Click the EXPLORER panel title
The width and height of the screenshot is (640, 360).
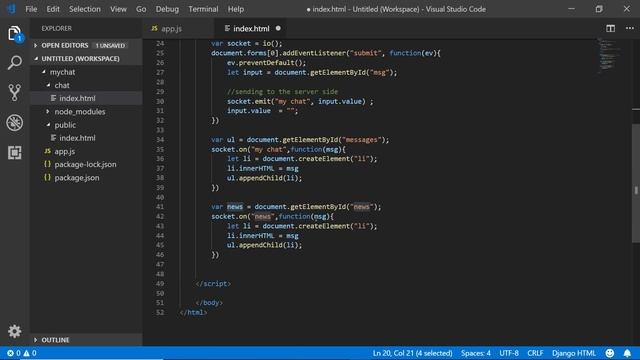pos(56,28)
